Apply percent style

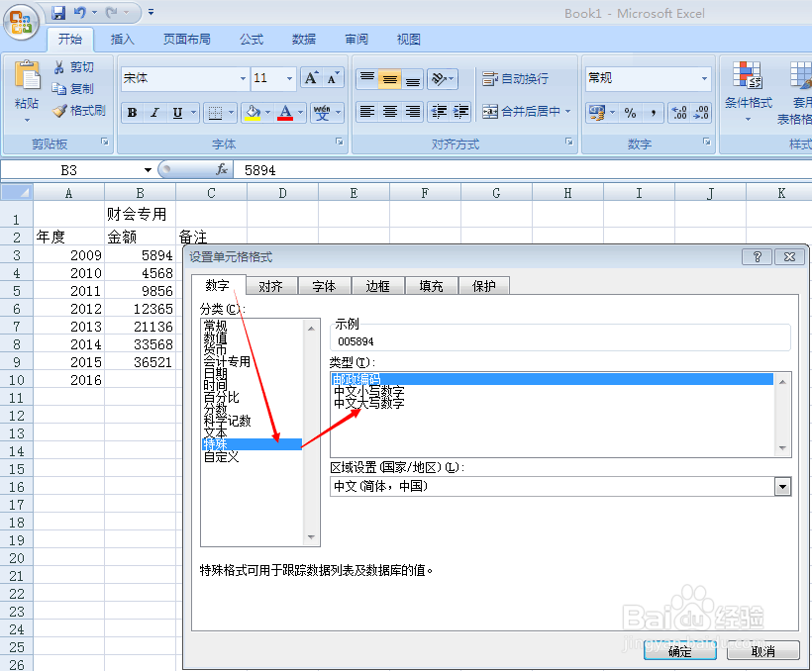pos(630,113)
